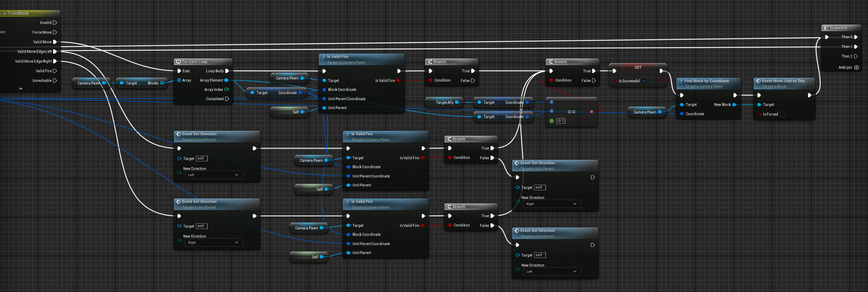Click the Blocks array output pin
The width and height of the screenshot is (868, 292).
pos(162,83)
